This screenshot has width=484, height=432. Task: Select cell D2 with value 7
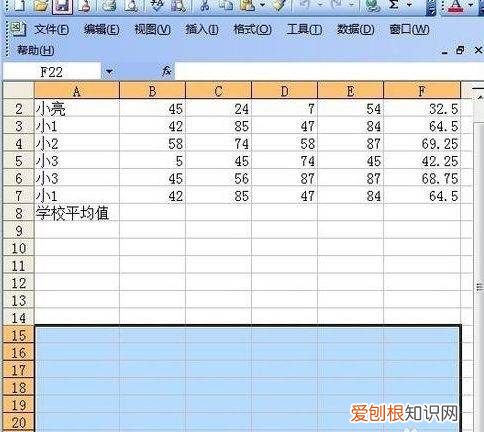coord(284,109)
